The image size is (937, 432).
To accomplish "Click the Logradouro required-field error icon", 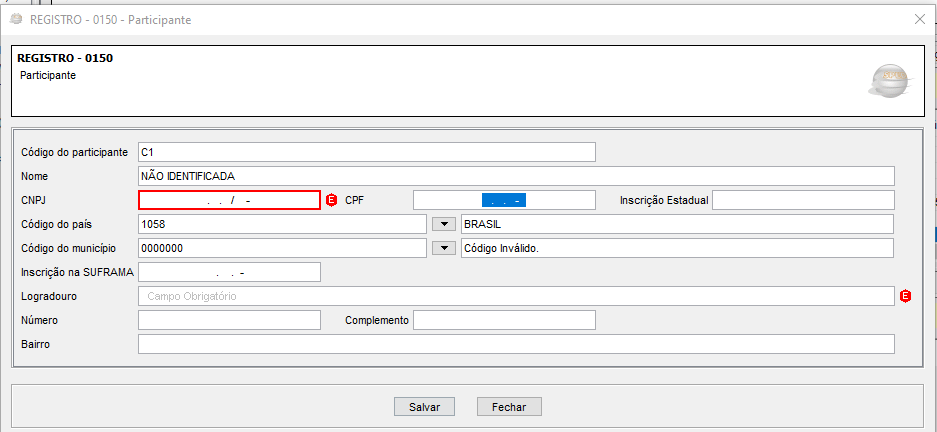I will (906, 296).
